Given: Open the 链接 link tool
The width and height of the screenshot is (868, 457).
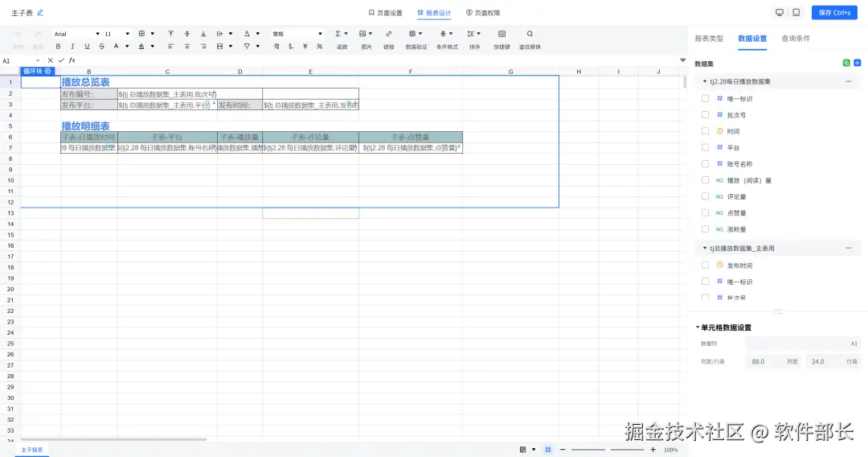Looking at the screenshot, I should point(389,39).
